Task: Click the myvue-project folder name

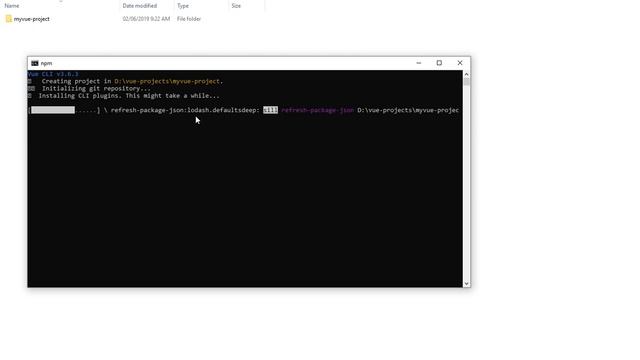Action: pyautogui.click(x=31, y=19)
